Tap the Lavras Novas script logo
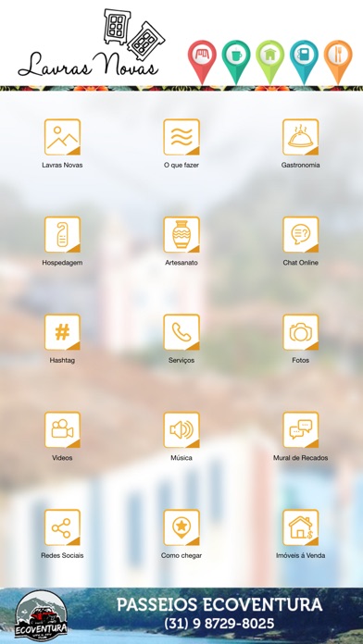The image size is (363, 644). [x=92, y=43]
